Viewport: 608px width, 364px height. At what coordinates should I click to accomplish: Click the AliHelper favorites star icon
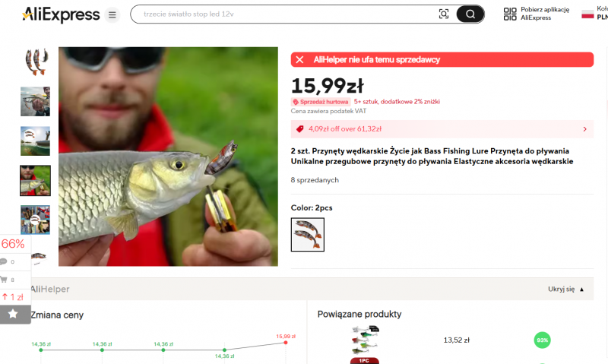[13, 314]
